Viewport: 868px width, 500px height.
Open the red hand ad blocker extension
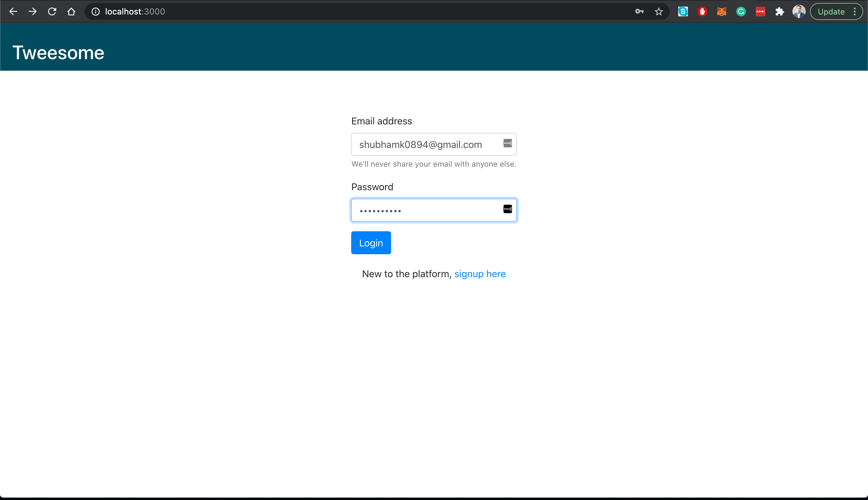point(702,12)
